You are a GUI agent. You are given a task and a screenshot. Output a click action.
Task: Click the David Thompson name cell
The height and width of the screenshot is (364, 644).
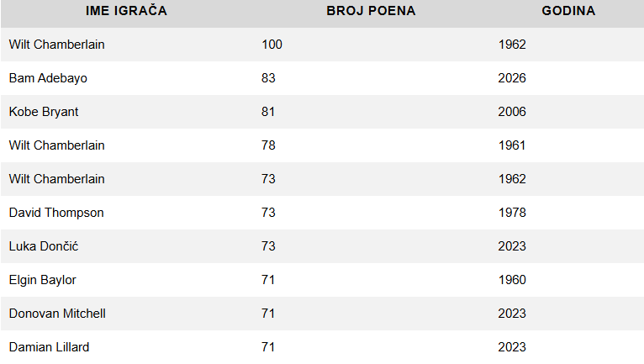56,213
